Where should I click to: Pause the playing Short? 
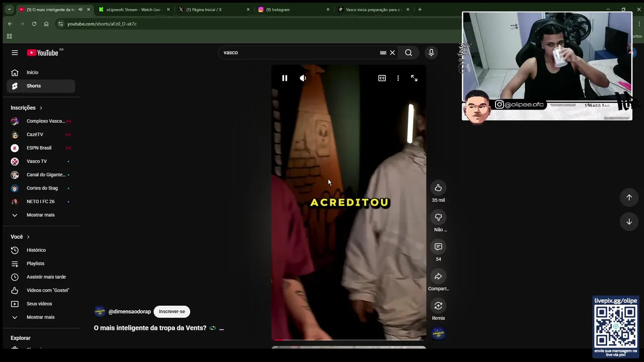285,78
